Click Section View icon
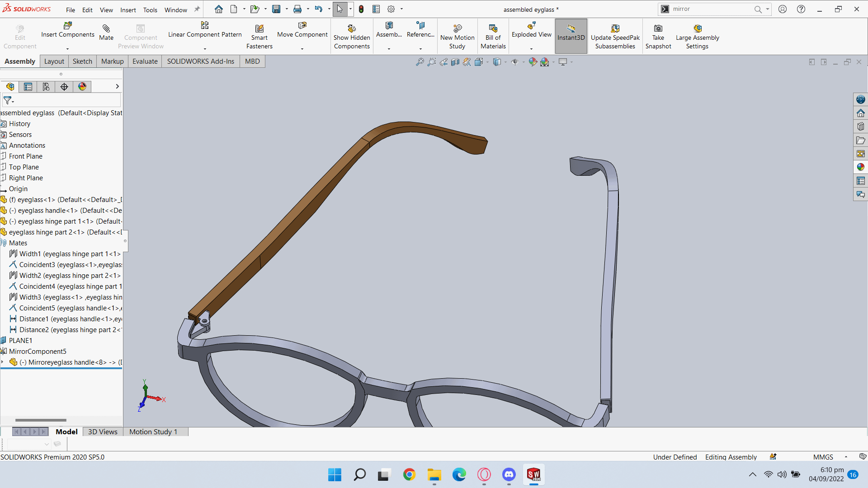The height and width of the screenshot is (488, 868). click(x=455, y=62)
